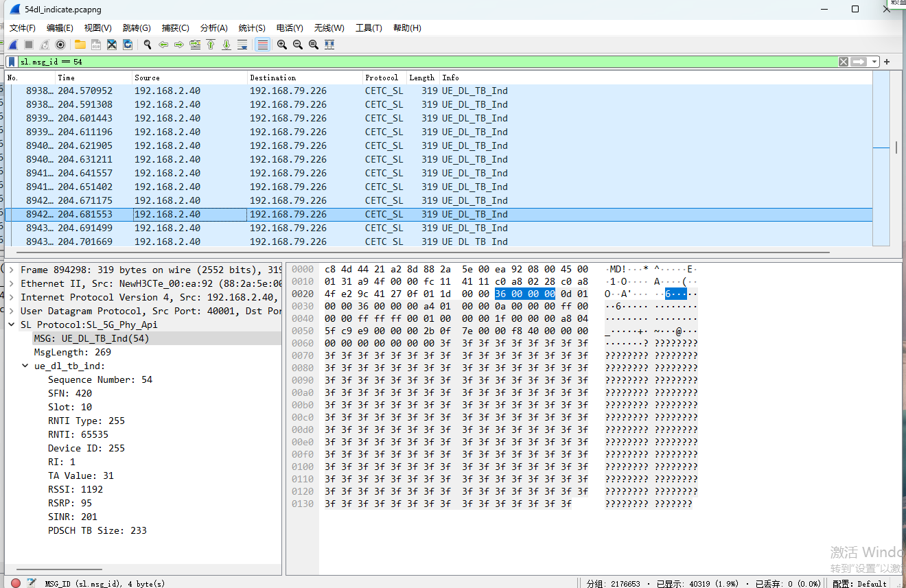Viewport: 906px width, 588px height.
Task: Start capturing packets with shark fin icon
Action: tap(13, 45)
